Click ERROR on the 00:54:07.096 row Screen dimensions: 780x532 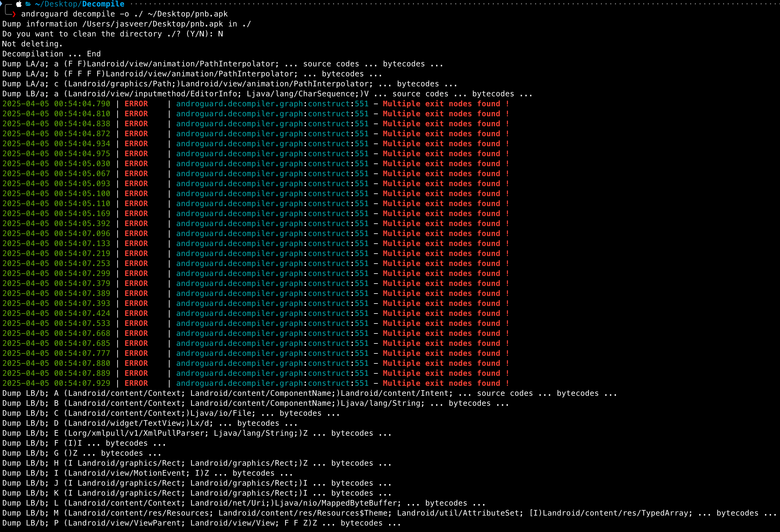pyautogui.click(x=136, y=234)
